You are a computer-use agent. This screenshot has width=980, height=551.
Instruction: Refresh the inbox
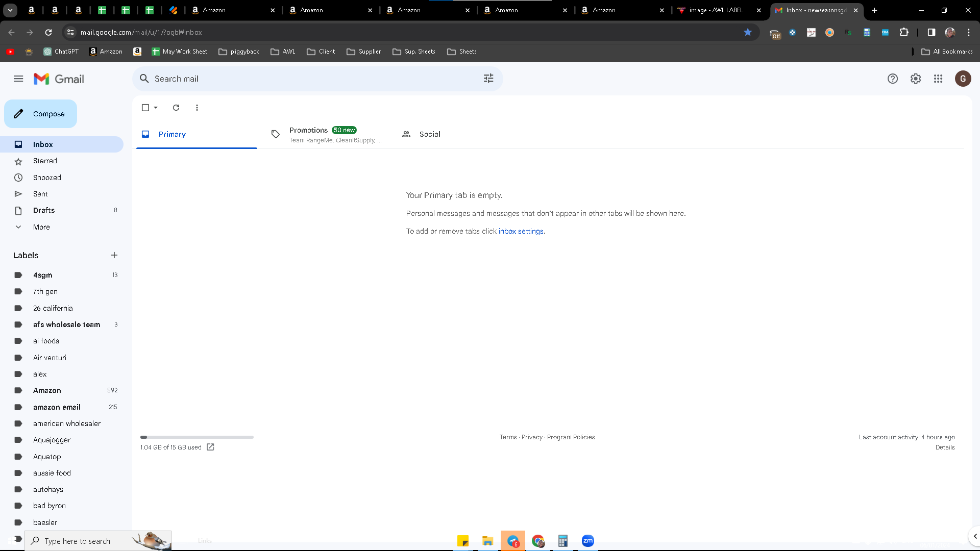click(176, 108)
